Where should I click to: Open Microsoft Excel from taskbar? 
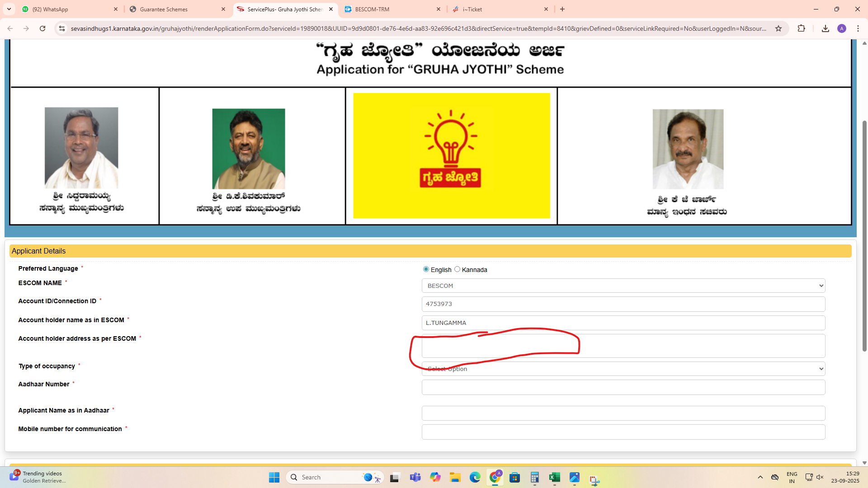[554, 477]
